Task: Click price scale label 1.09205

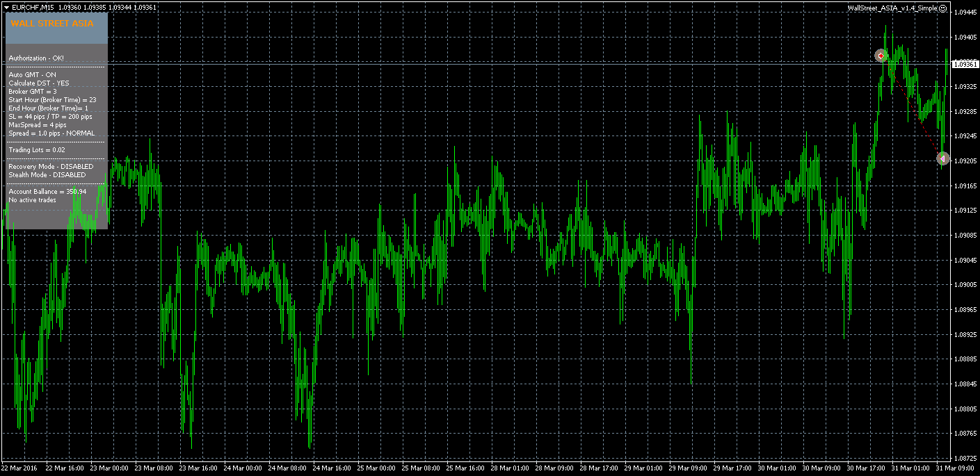Action: [x=965, y=161]
